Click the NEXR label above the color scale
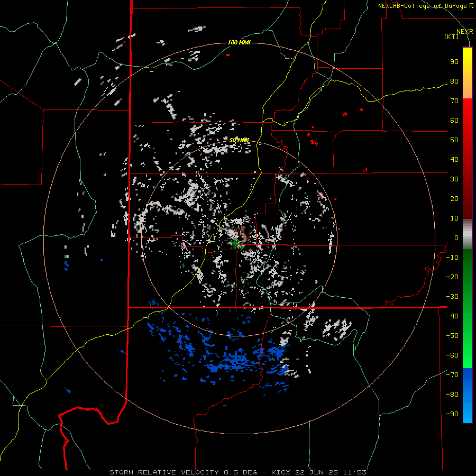 tap(465, 32)
